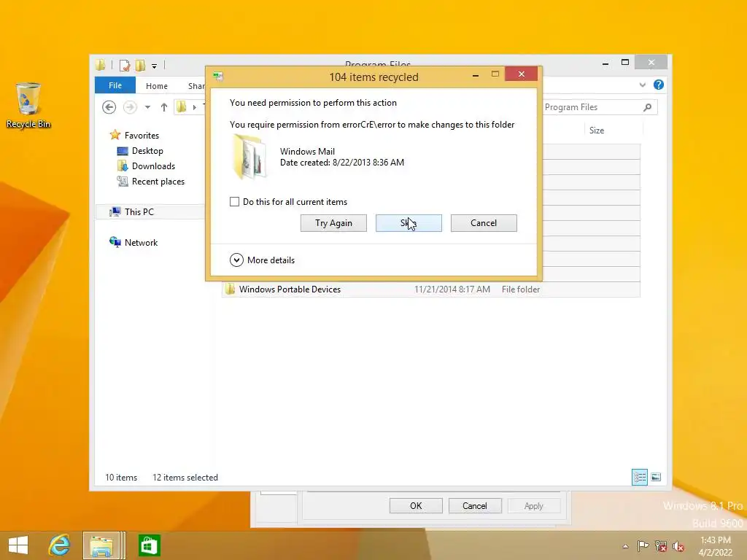This screenshot has width=747, height=560.
Task: Click the Try Again button
Action: tap(333, 223)
